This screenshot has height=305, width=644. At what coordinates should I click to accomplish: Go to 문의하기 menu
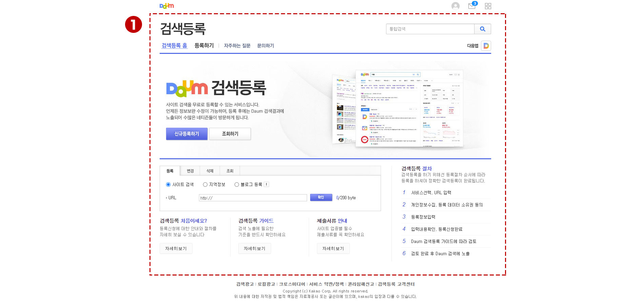tap(265, 45)
